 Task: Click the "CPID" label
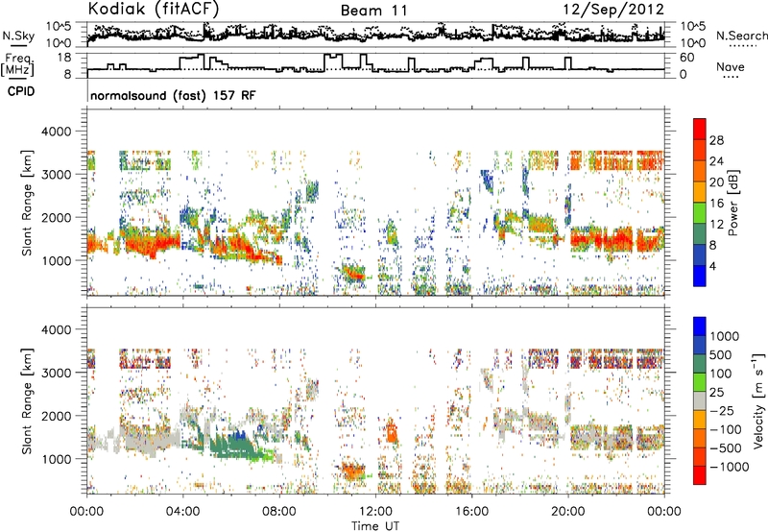(x=21, y=91)
